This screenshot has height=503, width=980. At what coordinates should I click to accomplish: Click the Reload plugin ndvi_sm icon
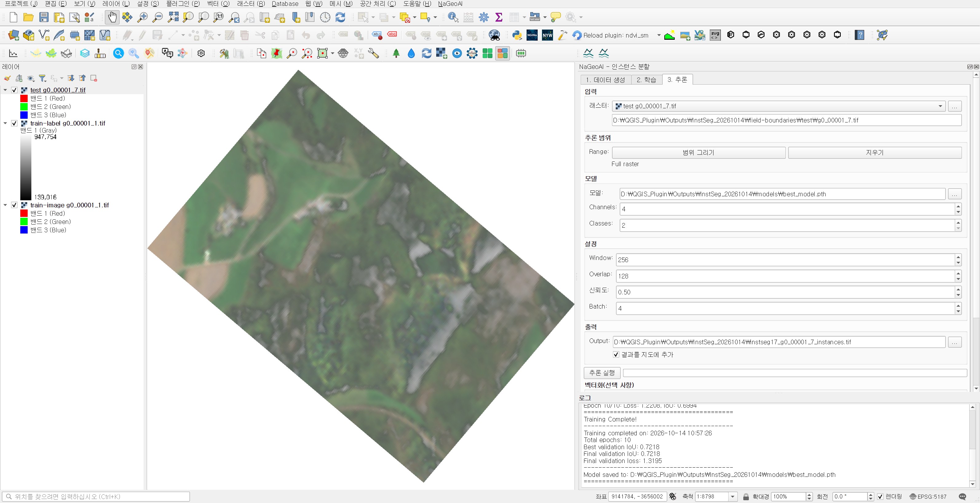(577, 35)
